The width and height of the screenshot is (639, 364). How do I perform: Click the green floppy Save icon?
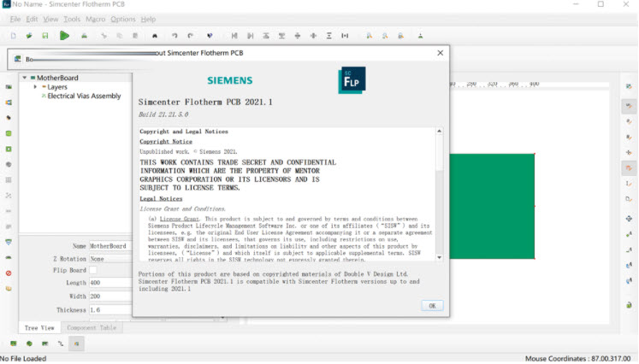[44, 36]
